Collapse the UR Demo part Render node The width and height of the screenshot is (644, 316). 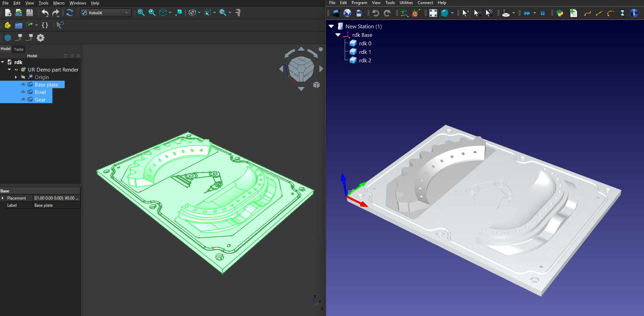(x=9, y=69)
